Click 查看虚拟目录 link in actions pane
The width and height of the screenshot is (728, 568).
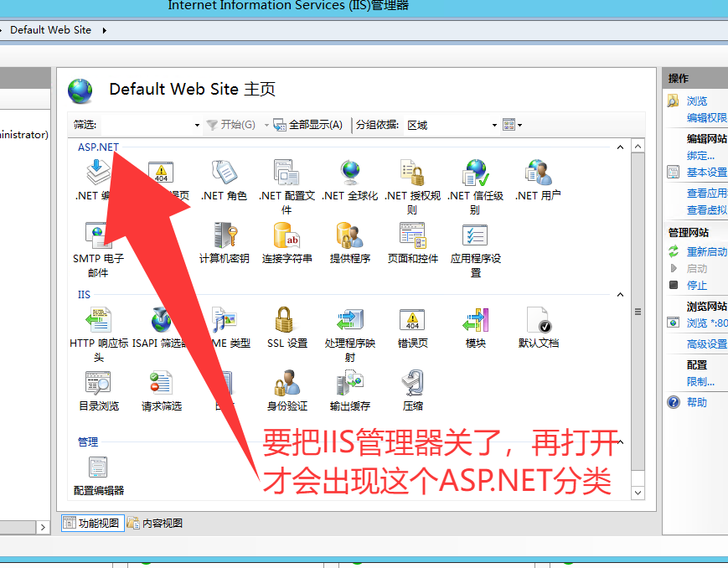pyautogui.click(x=707, y=210)
